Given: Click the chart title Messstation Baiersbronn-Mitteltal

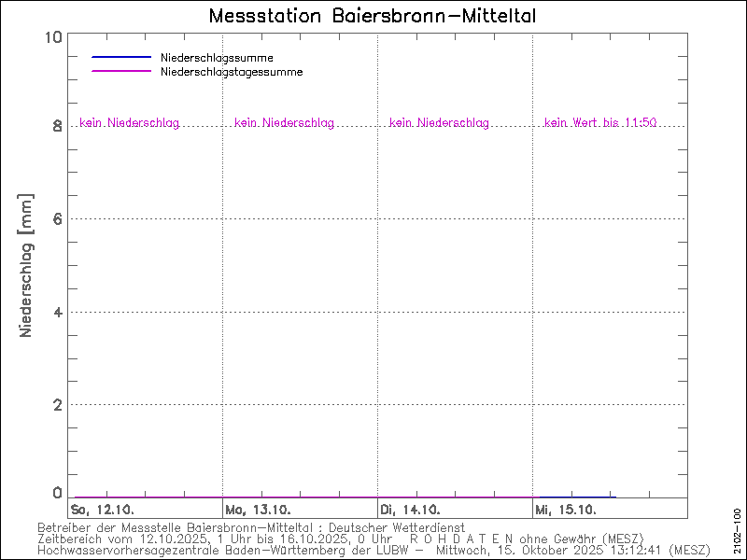Looking at the screenshot, I should coord(373,17).
